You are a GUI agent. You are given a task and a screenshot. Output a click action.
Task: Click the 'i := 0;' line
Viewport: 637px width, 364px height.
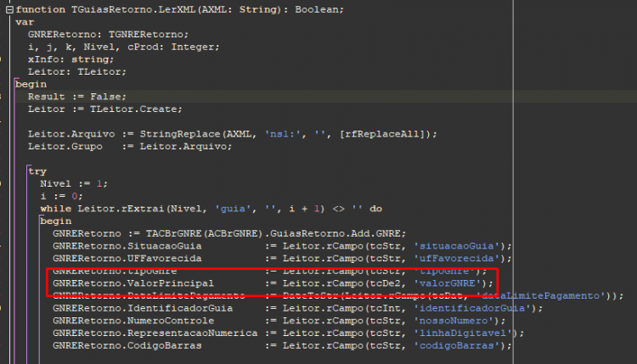coord(61,196)
